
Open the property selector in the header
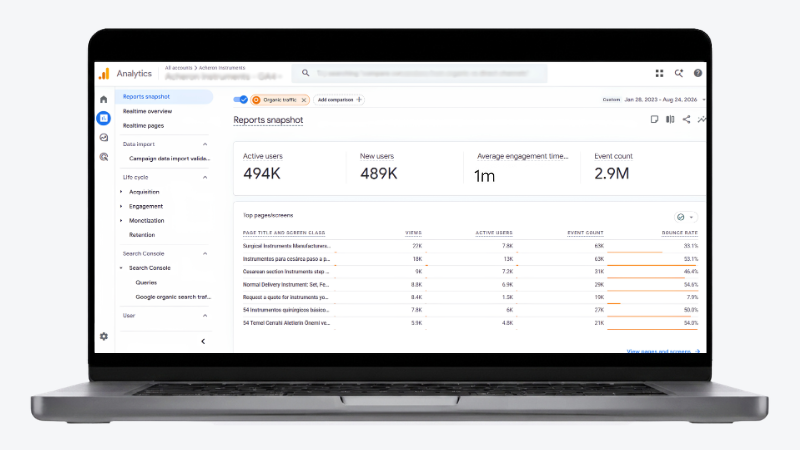click(223, 77)
